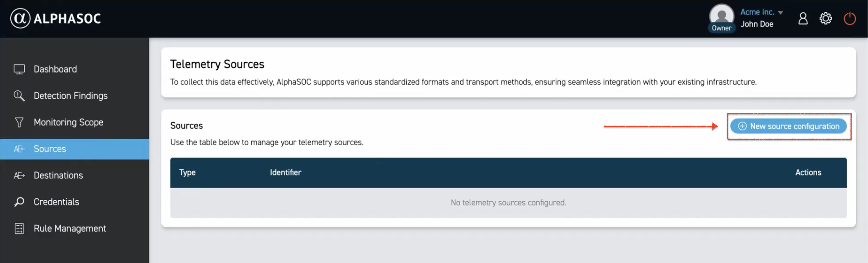Open the settings gear icon
The image size is (868, 263).
tap(826, 19)
